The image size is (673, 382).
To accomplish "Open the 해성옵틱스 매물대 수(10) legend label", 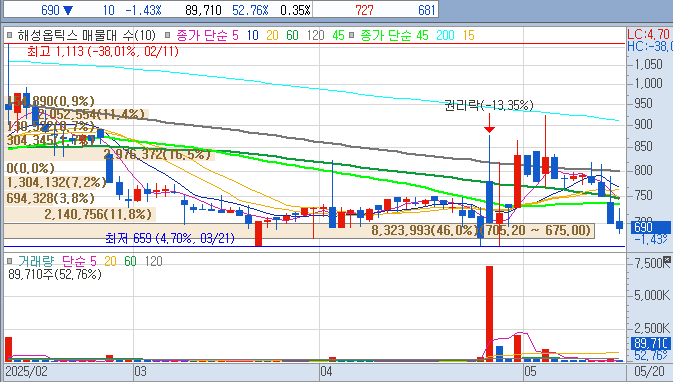I will 86,36.
